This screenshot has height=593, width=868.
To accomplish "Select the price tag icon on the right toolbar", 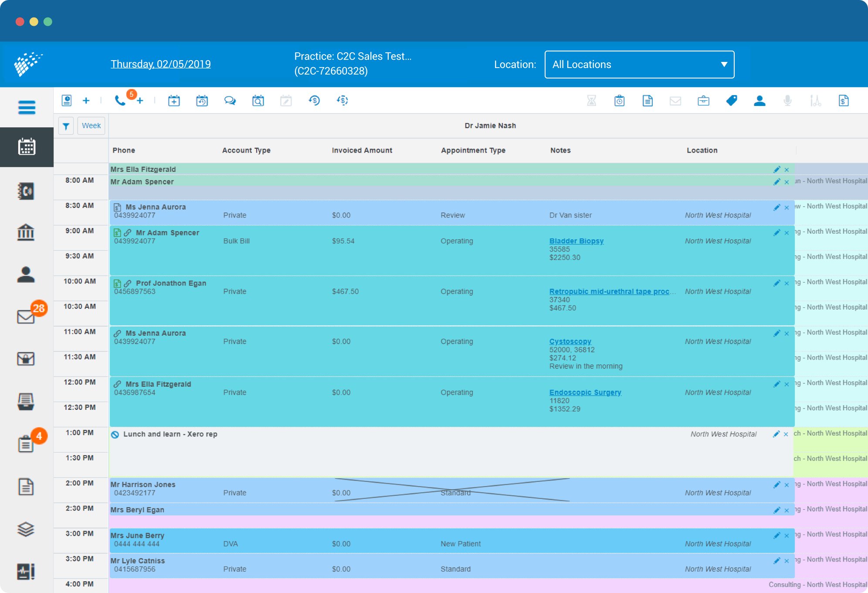I will (x=731, y=100).
